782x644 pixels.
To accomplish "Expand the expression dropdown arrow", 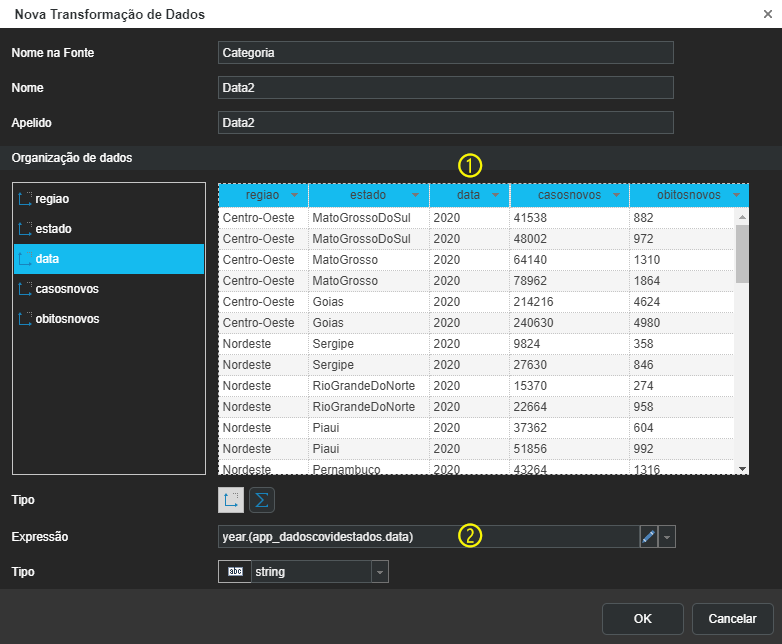I will (667, 537).
